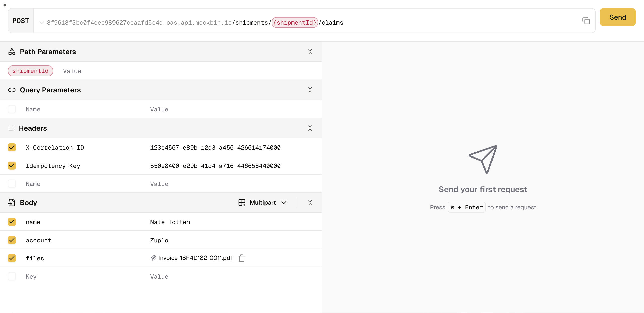644x313 pixels.
Task: Disable the Idempotency-Key header
Action: coord(12,166)
